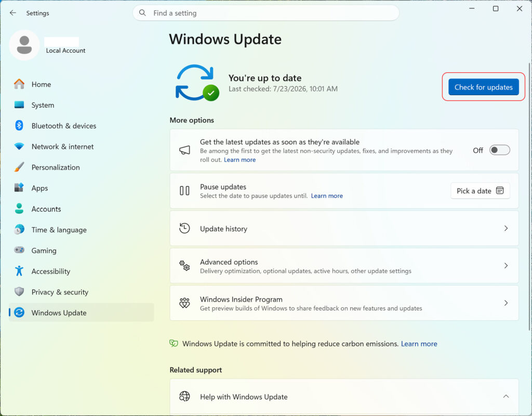Viewport: 532px width, 416px height.
Task: Click the System monitor icon
Action: pyautogui.click(x=19, y=105)
